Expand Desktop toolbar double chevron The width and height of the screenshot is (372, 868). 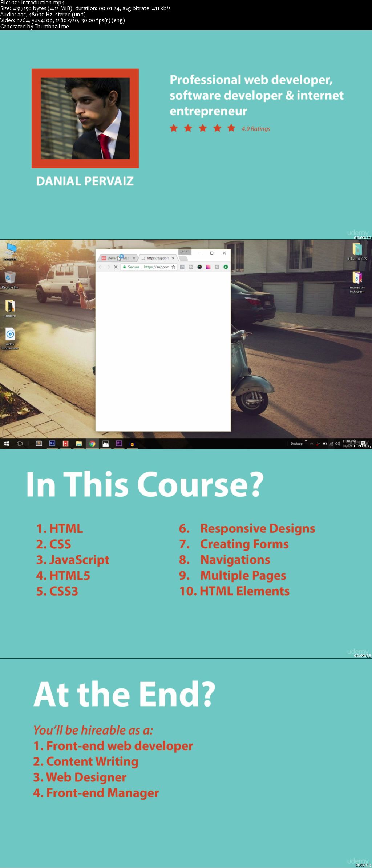pos(306,441)
